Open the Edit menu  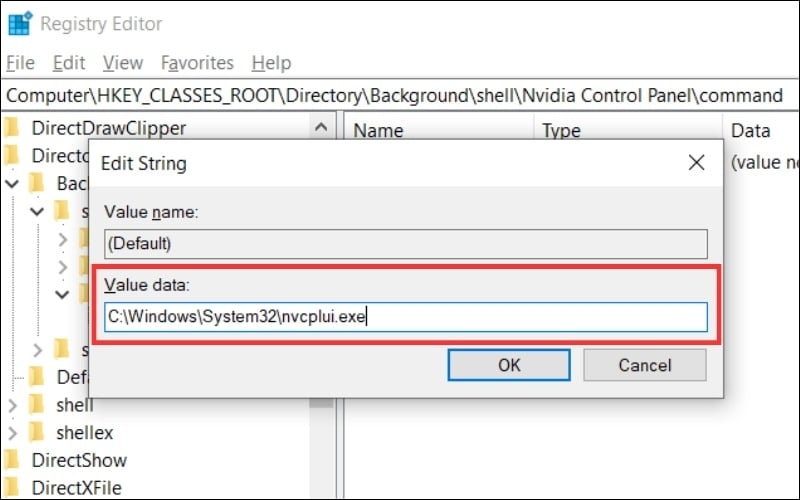(69, 63)
